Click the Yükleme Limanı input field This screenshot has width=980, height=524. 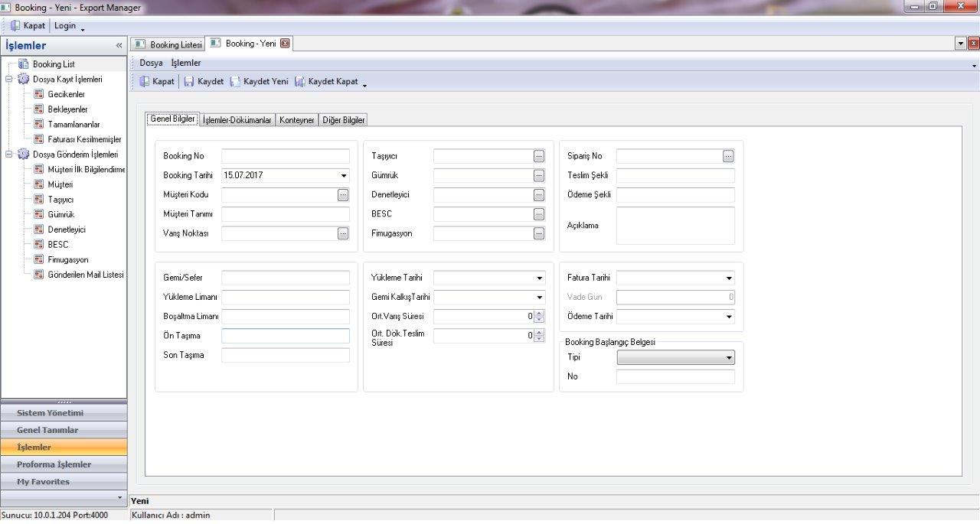click(x=286, y=298)
